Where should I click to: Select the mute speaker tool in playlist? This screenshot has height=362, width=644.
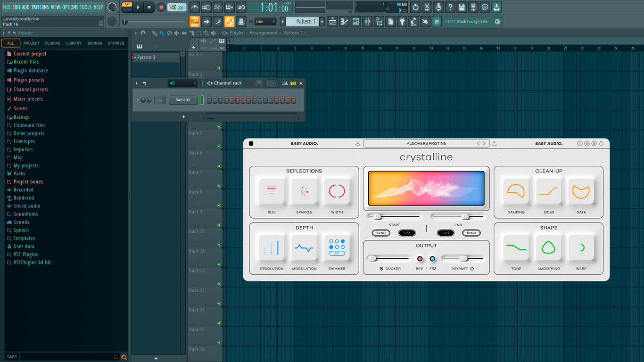click(177, 33)
